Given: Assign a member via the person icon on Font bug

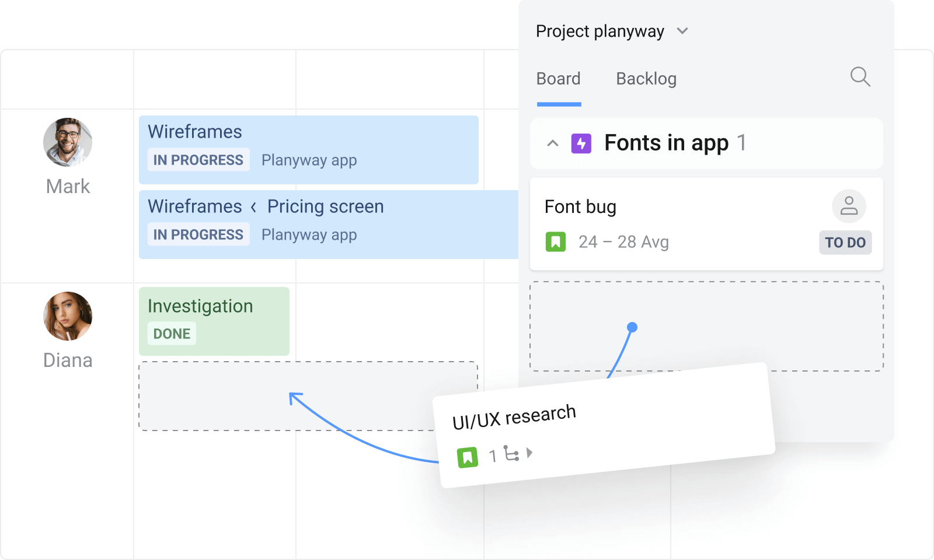Looking at the screenshot, I should coord(849,206).
